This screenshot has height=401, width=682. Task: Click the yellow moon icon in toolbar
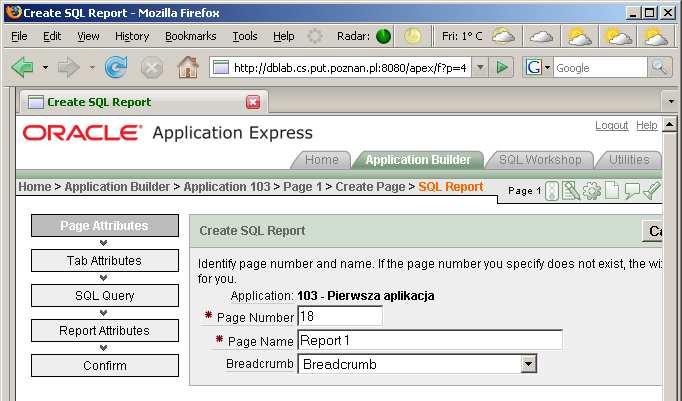click(412, 36)
